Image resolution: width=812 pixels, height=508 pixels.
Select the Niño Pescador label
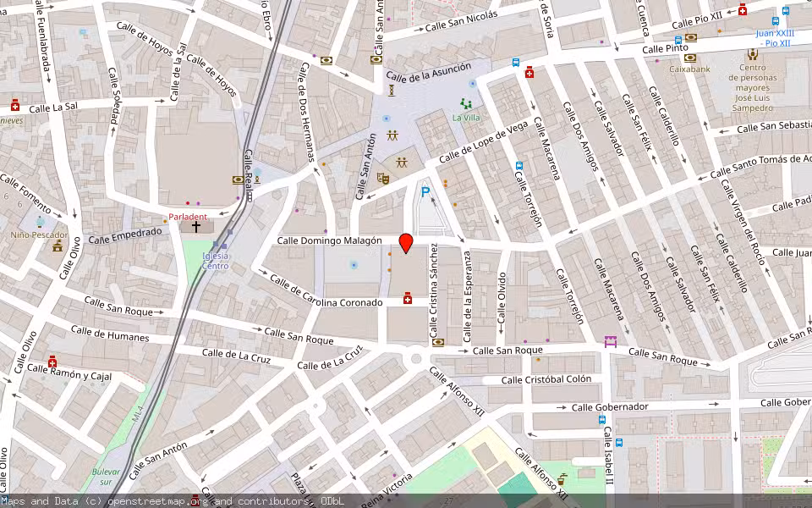tap(40, 235)
